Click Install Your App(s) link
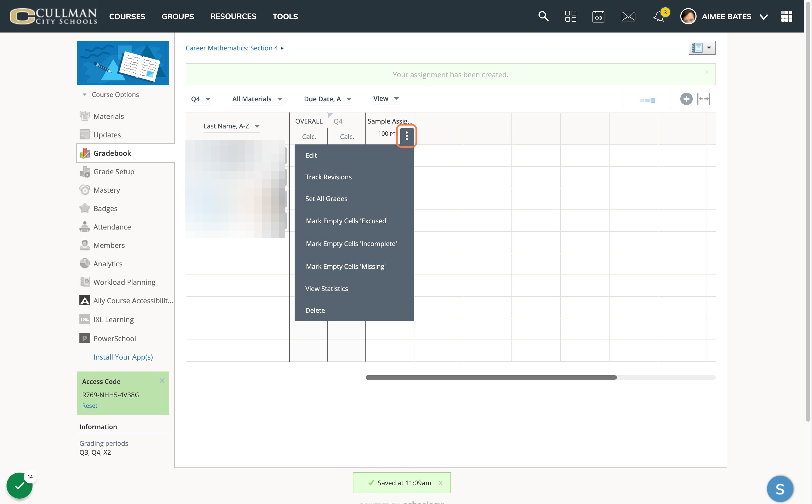The height and width of the screenshot is (504, 812). tap(123, 357)
